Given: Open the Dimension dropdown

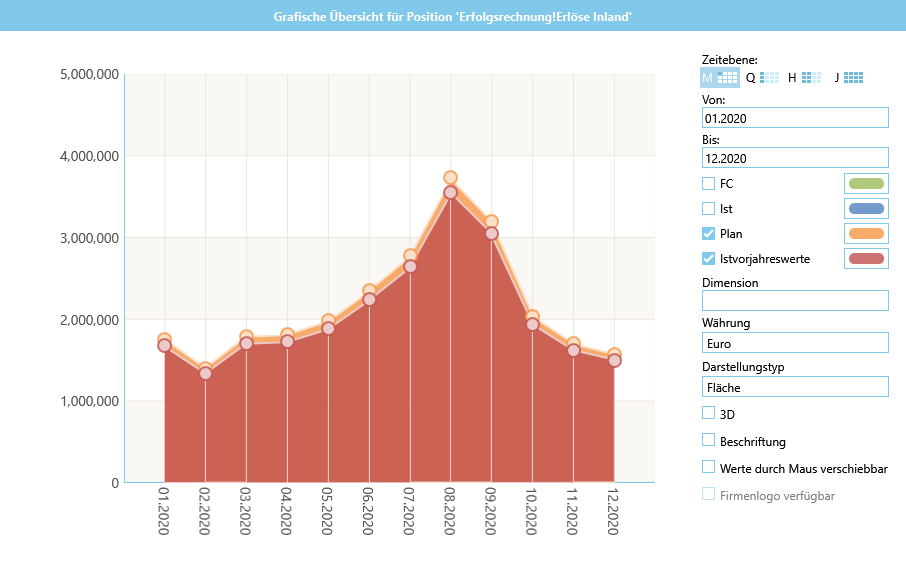Looking at the screenshot, I should pos(795,300).
